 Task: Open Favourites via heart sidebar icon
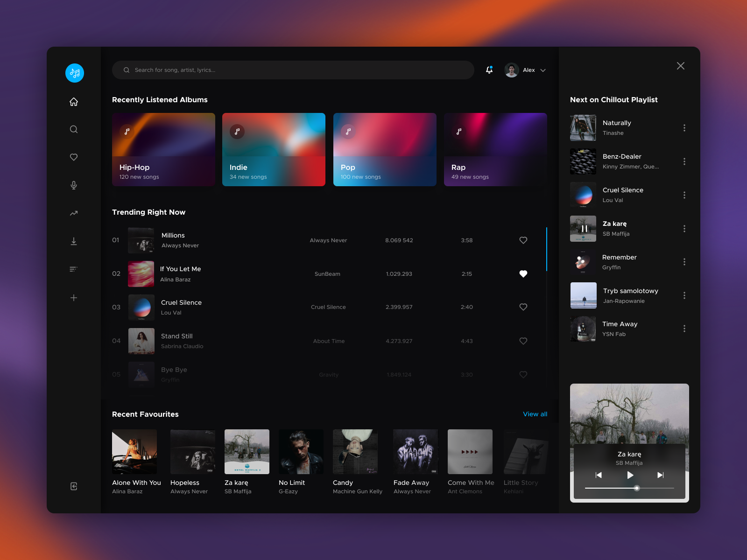click(x=74, y=157)
